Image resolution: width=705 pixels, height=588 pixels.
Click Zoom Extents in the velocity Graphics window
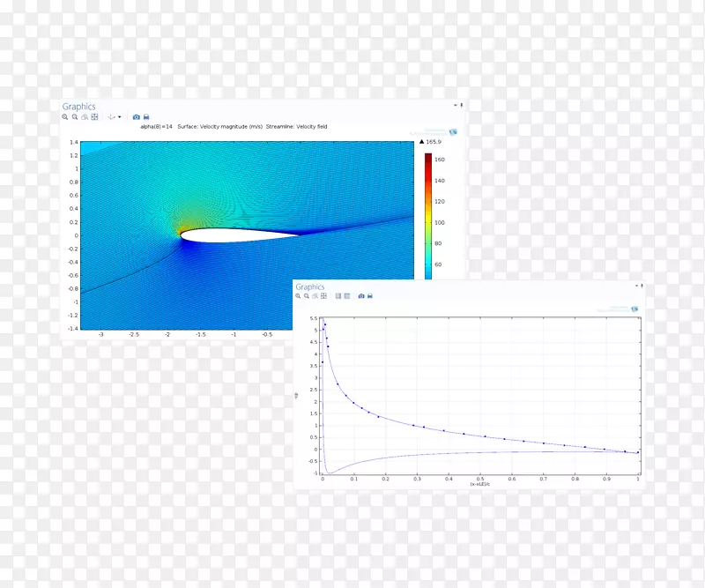click(x=94, y=117)
